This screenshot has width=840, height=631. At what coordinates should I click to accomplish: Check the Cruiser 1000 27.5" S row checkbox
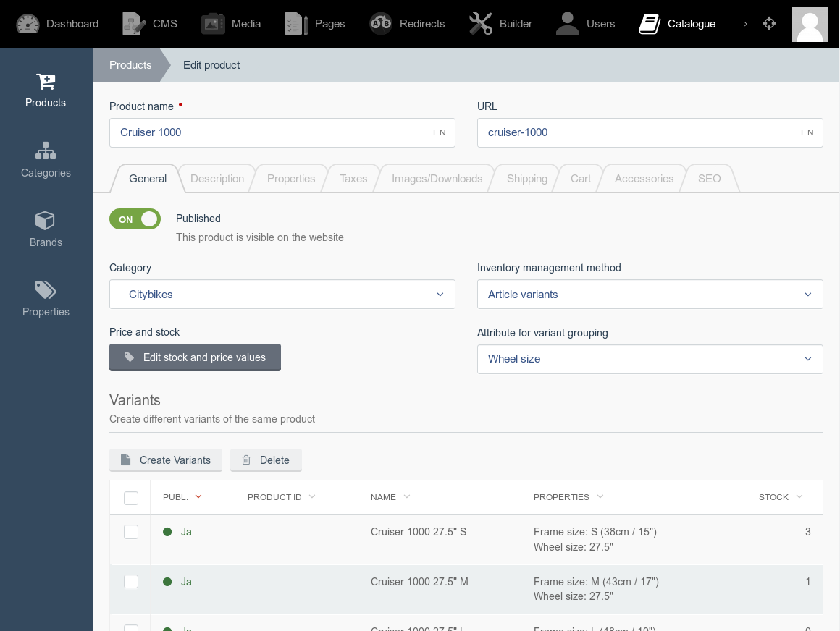pos(131,531)
